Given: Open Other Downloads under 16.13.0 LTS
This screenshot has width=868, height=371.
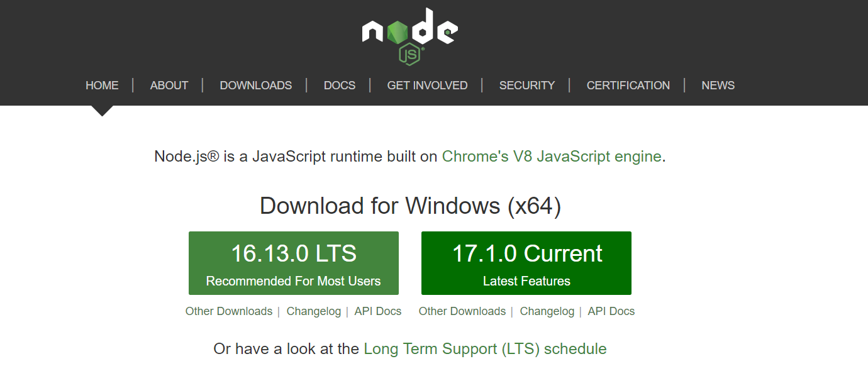Looking at the screenshot, I should coord(229,311).
